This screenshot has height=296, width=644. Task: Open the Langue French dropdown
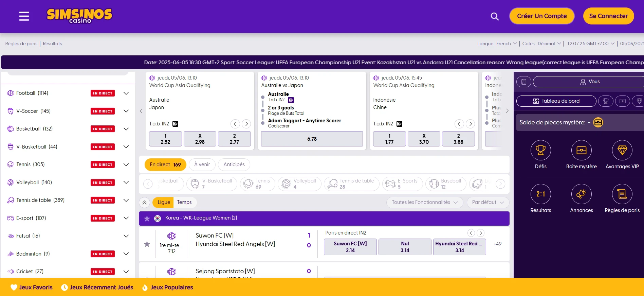pos(506,43)
